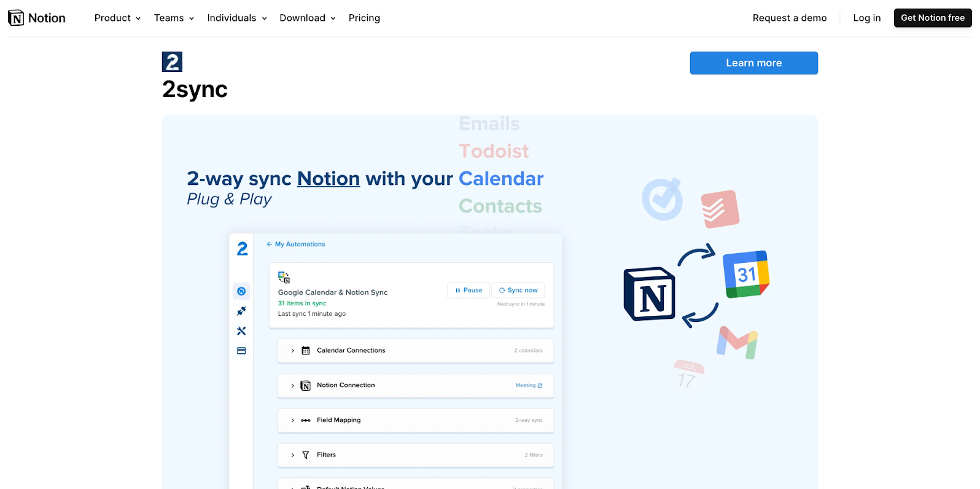Click the blue 2 logo in the app sidebar

click(x=243, y=249)
